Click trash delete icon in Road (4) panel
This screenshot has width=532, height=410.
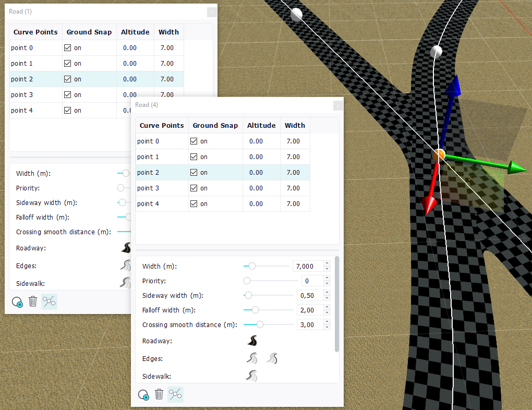pos(159,394)
